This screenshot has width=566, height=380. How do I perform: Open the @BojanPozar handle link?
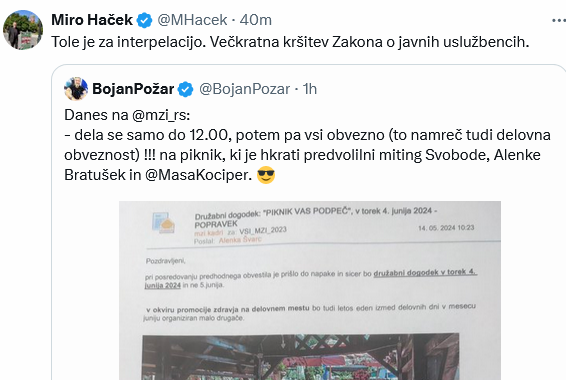click(x=244, y=89)
